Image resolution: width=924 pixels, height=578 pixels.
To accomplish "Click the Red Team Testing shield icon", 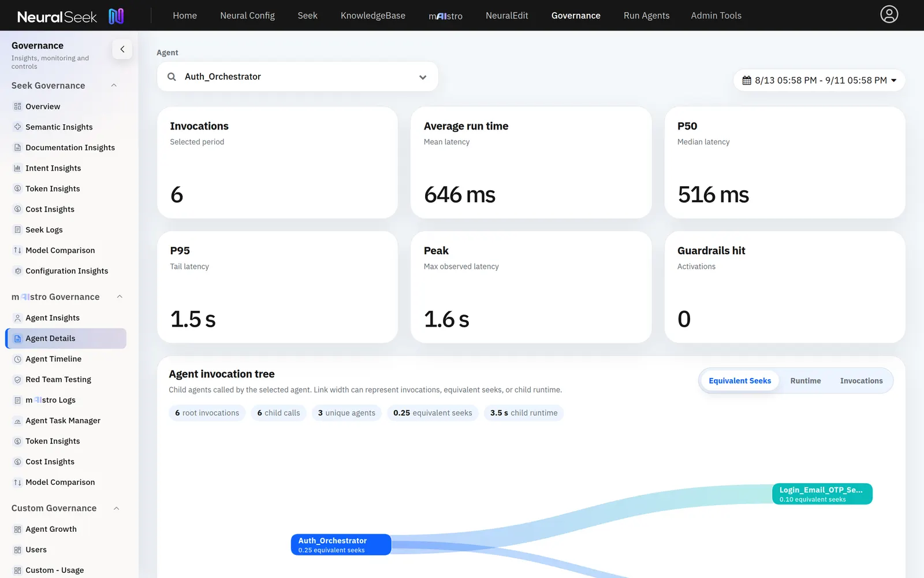I will [x=17, y=380].
